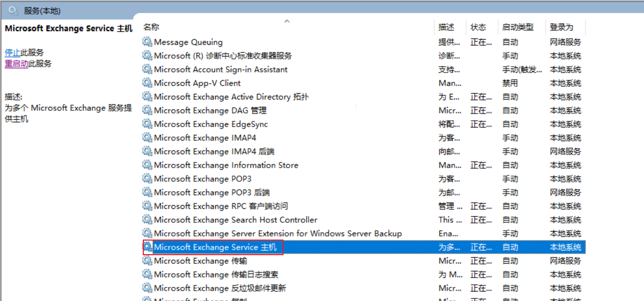This screenshot has width=644, height=301.
Task: Select the Microsoft Exchange RPC 客户端访问 service
Action: pos(221,206)
